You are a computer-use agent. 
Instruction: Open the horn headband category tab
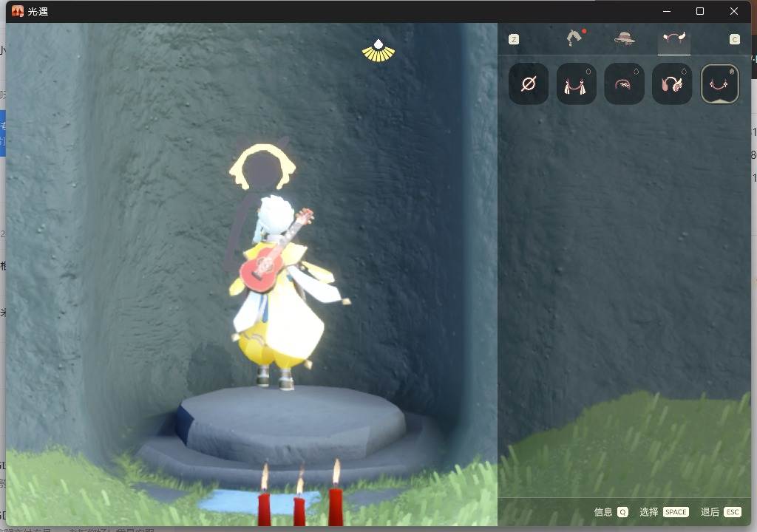pyautogui.click(x=674, y=38)
